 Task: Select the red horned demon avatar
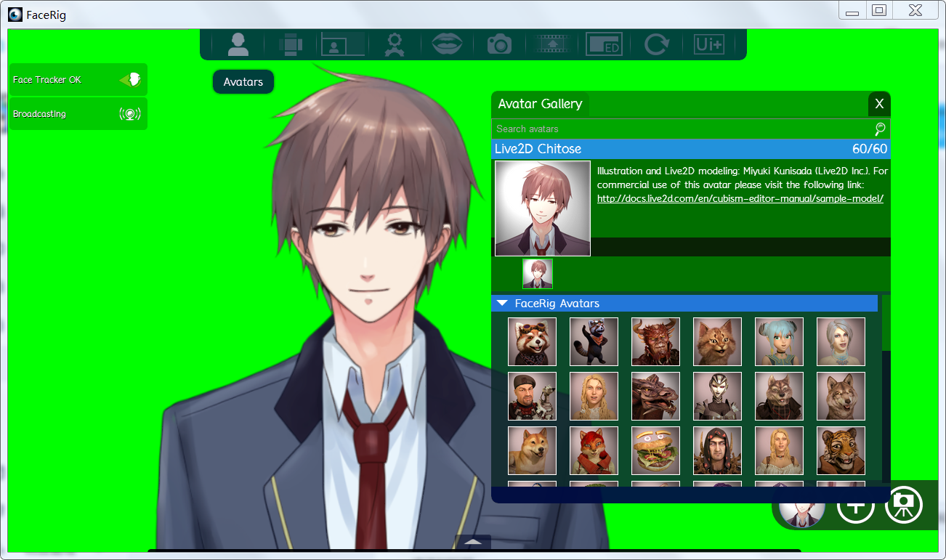655,341
